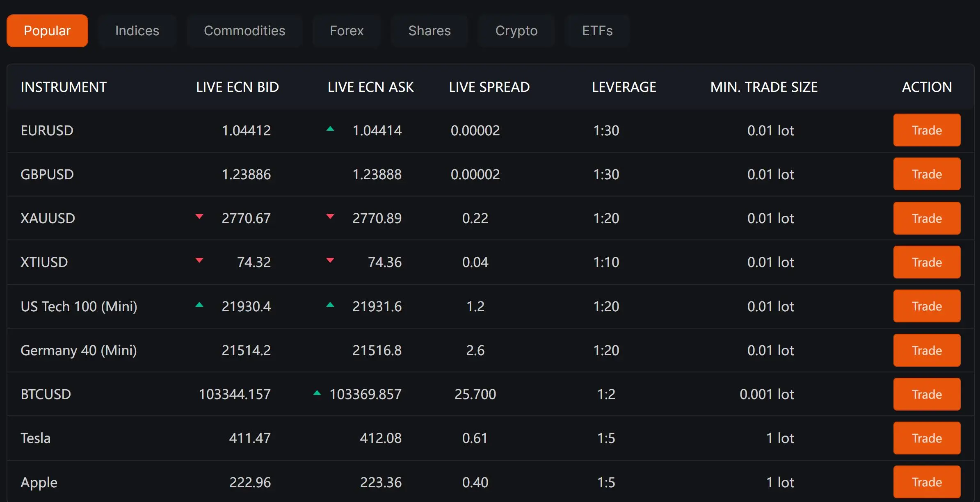Screen dimensions: 980x502
Task: Click the LEVERAGE column header
Action: 624,87
